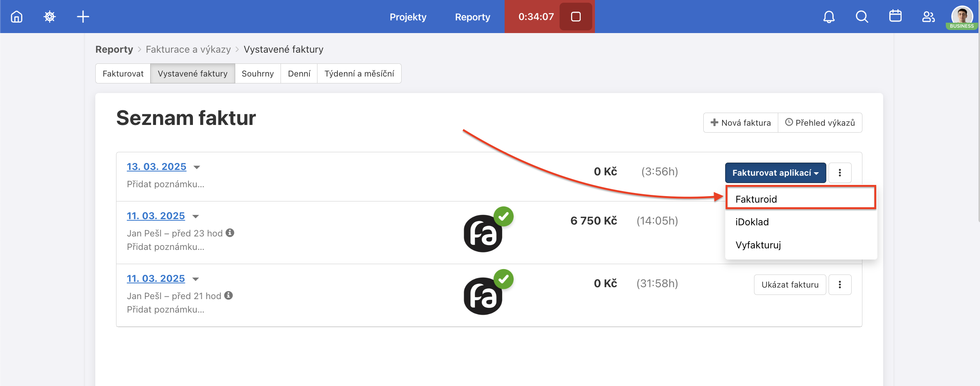The image size is (980, 386).
Task: Switch to the Fakturovat tab
Action: click(123, 73)
